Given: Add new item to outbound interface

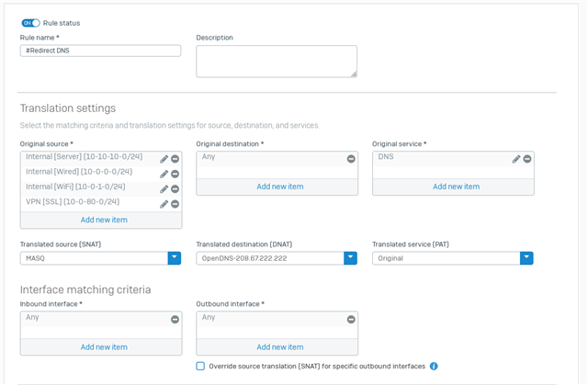Looking at the screenshot, I should coord(280,347).
